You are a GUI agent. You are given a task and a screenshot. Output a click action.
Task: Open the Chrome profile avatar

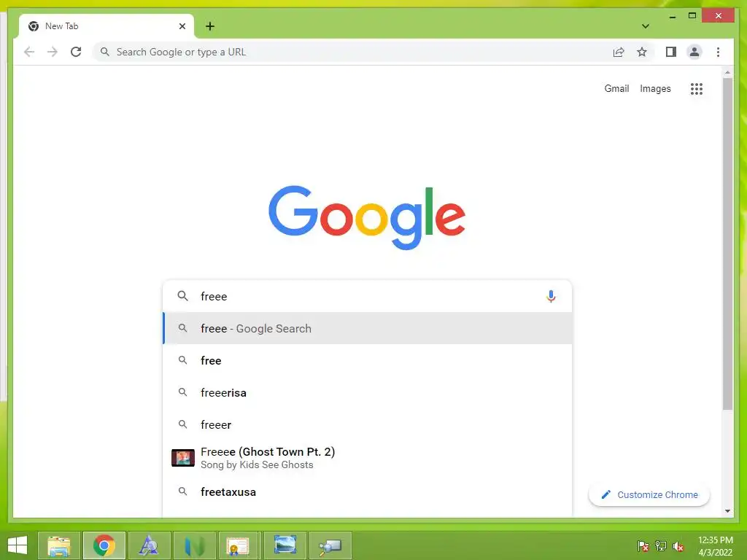(694, 52)
